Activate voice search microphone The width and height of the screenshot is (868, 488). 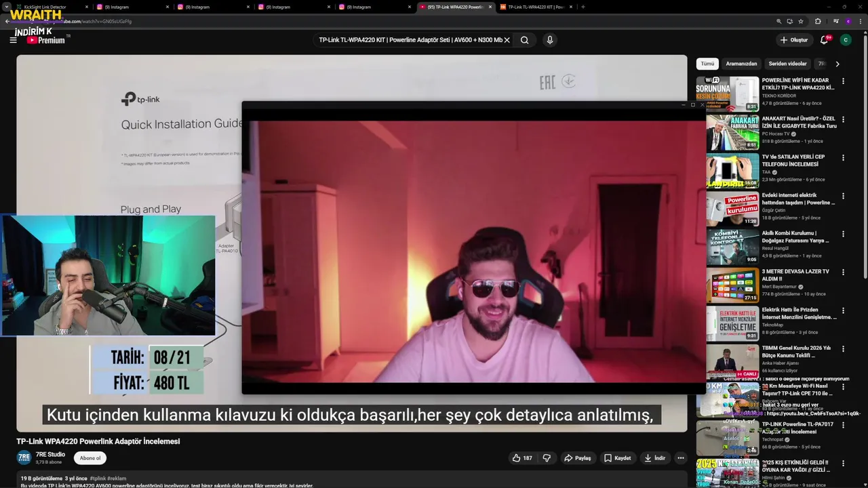[x=550, y=40]
